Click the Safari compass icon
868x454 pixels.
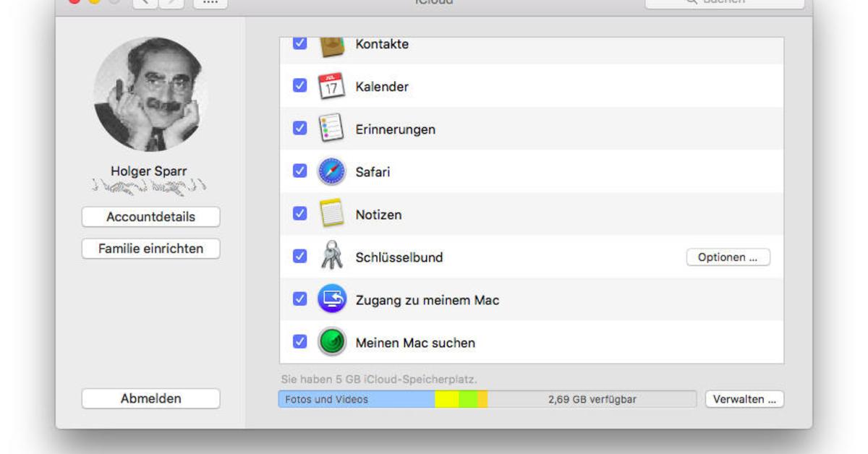tap(331, 171)
